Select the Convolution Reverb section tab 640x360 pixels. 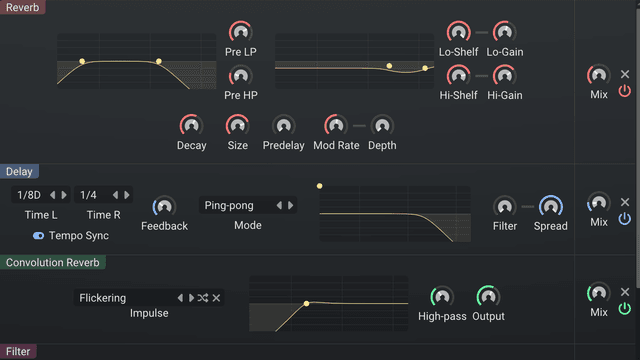53,262
